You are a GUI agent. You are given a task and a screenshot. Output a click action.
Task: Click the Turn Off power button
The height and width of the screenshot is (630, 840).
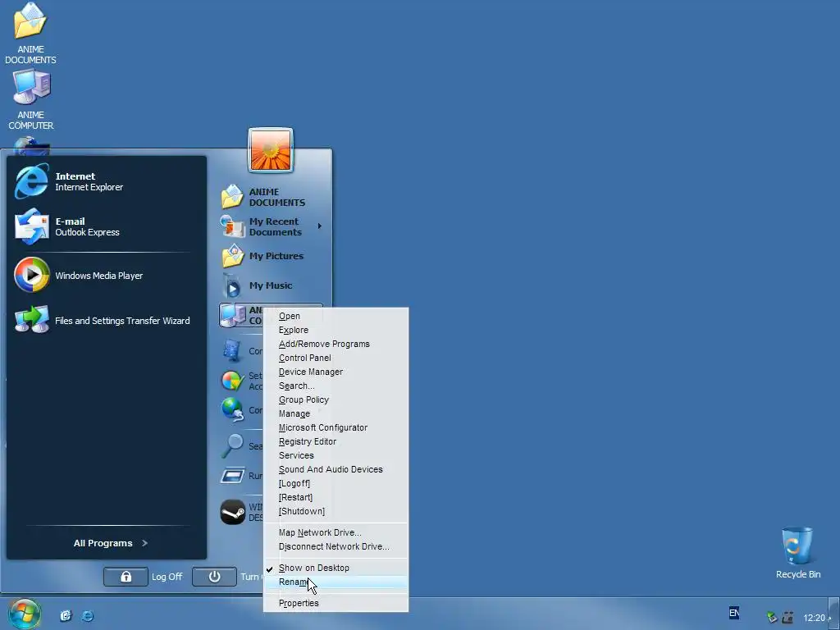click(214, 577)
